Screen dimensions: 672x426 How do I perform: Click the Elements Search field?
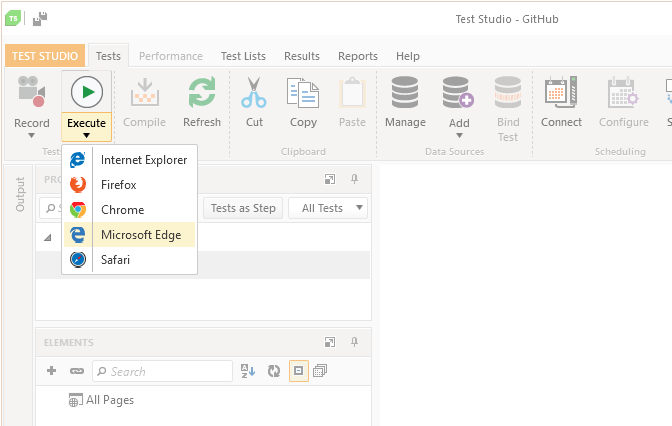[x=162, y=371]
